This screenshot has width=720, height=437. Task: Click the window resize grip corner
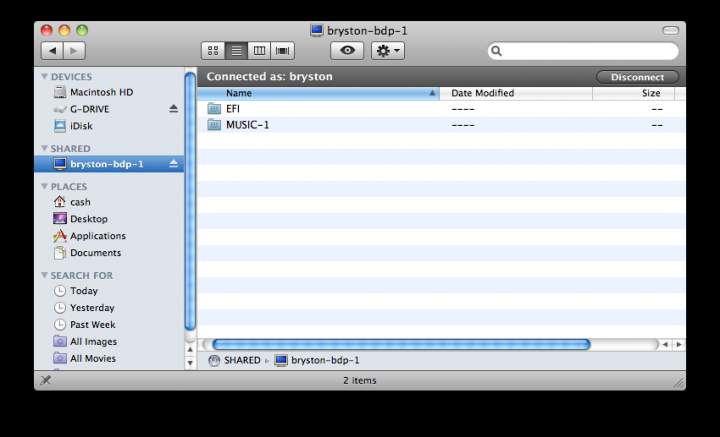point(679,382)
